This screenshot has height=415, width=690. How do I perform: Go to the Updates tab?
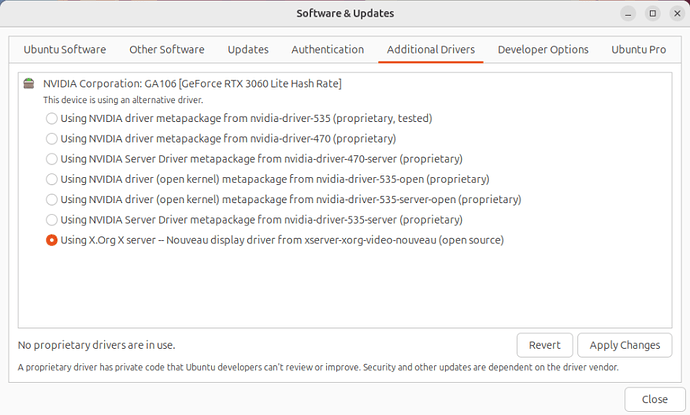[x=247, y=50]
